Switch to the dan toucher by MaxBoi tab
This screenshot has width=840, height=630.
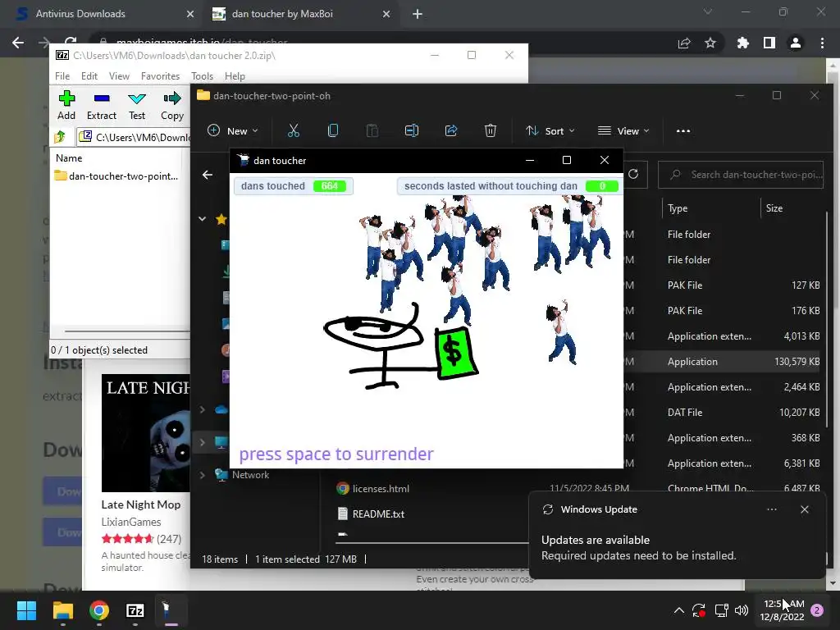click(300, 14)
